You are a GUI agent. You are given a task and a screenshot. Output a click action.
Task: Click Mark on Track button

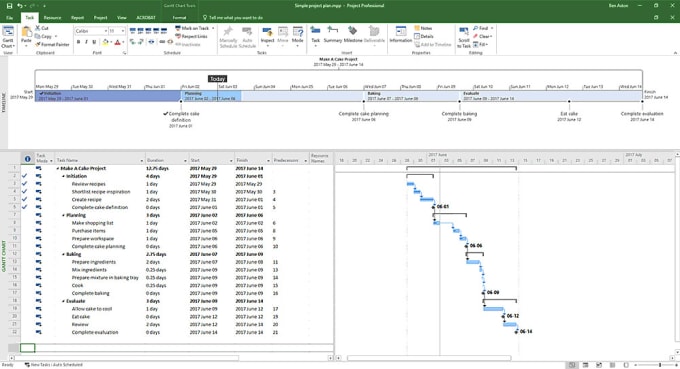[x=195, y=28]
